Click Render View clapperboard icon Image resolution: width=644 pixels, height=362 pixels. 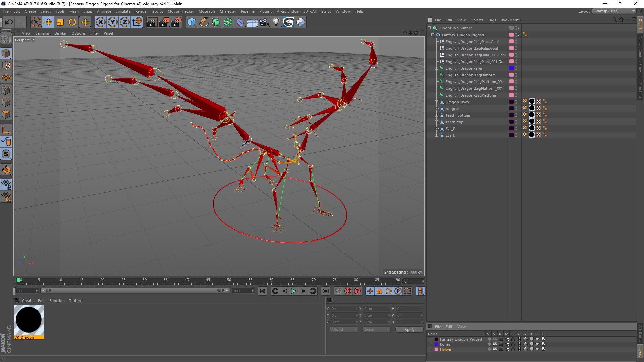152,22
